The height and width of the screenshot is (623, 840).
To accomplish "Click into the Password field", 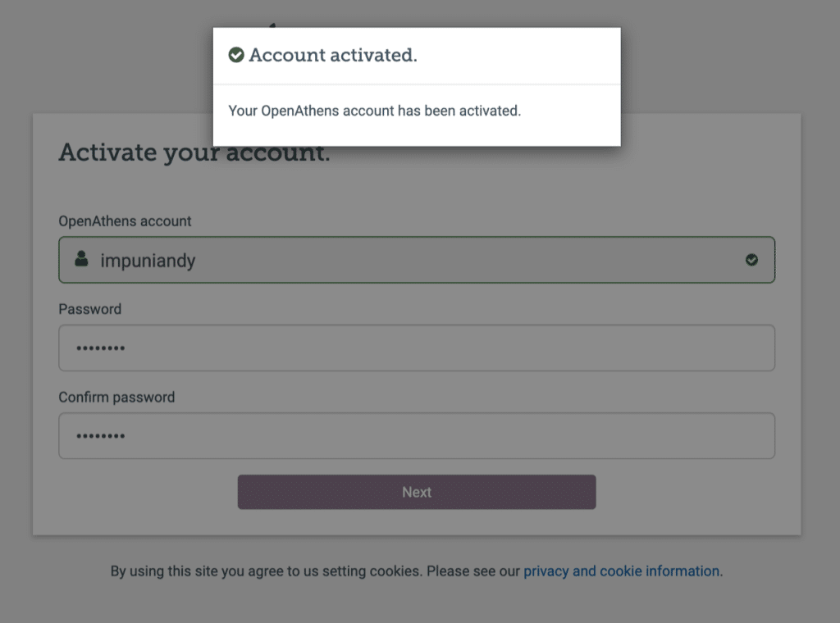I will coord(417,348).
